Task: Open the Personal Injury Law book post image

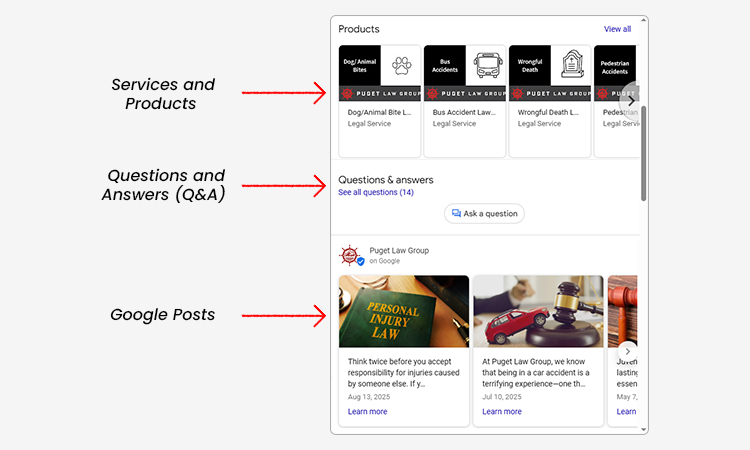Action: 403,311
